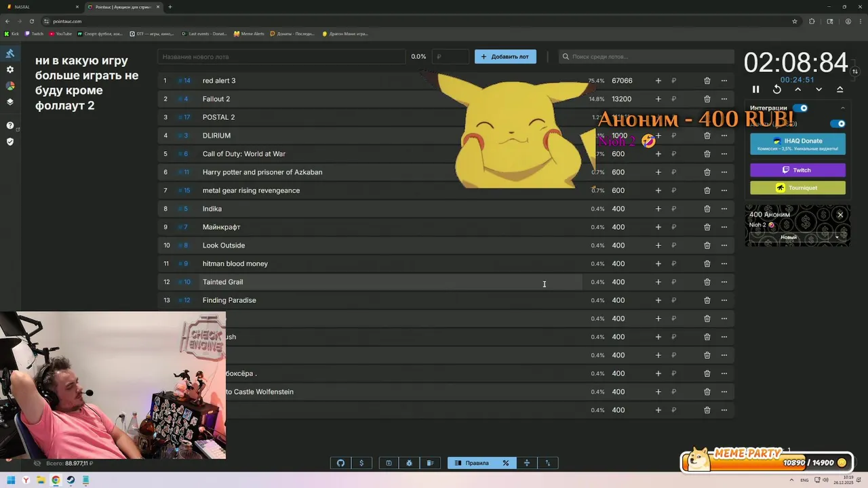This screenshot has height=488, width=868.
Task: Click the 13200 amount of Fallout 2
Action: click(x=621, y=99)
